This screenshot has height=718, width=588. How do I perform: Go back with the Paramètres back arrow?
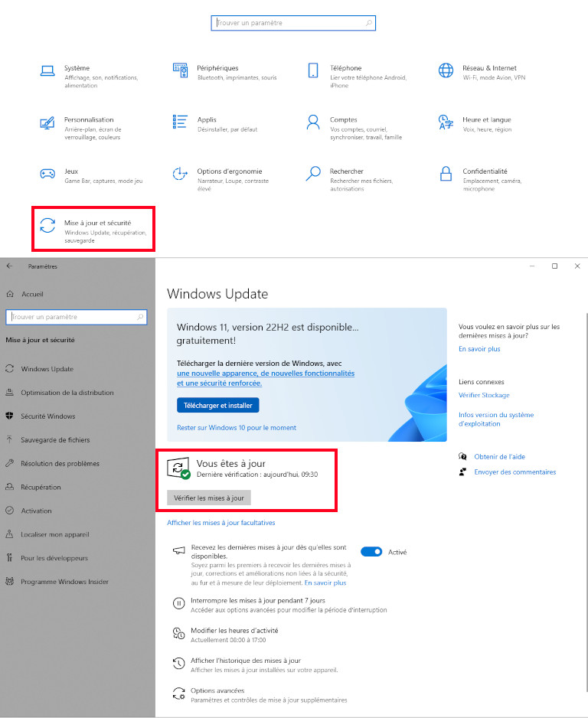[x=9, y=266]
